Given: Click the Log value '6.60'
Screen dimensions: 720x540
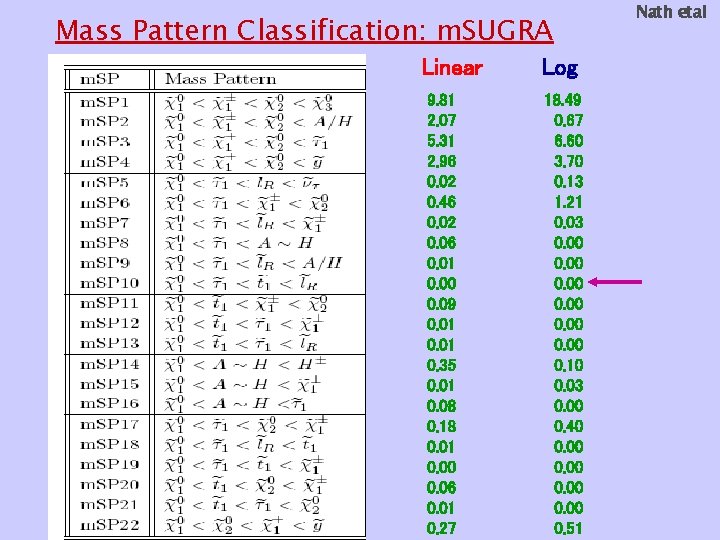Looking at the screenshot, I should [568, 141].
